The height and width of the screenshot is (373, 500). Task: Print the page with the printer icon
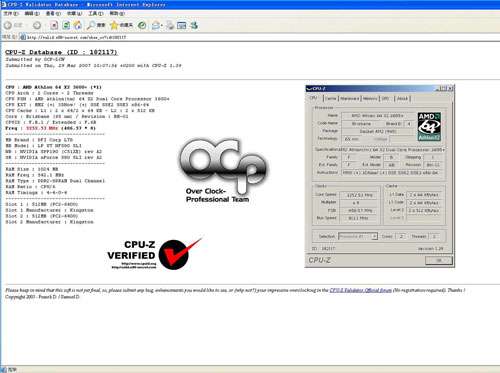170,25
